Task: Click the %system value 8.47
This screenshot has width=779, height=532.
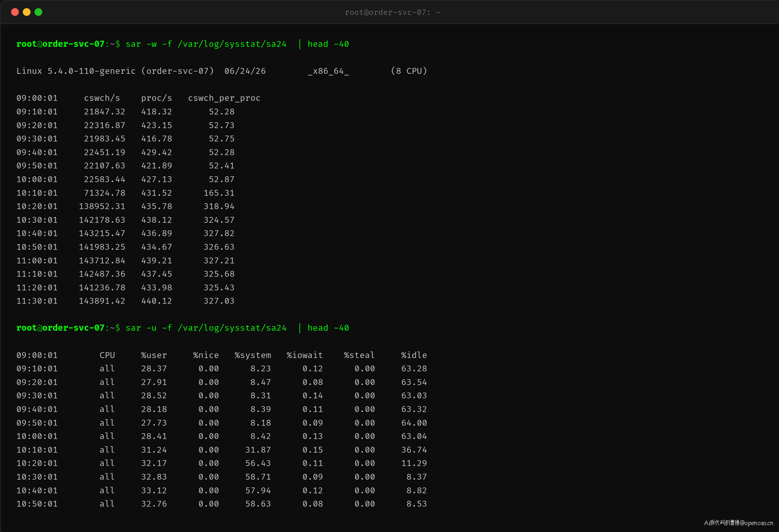Action: tap(260, 382)
